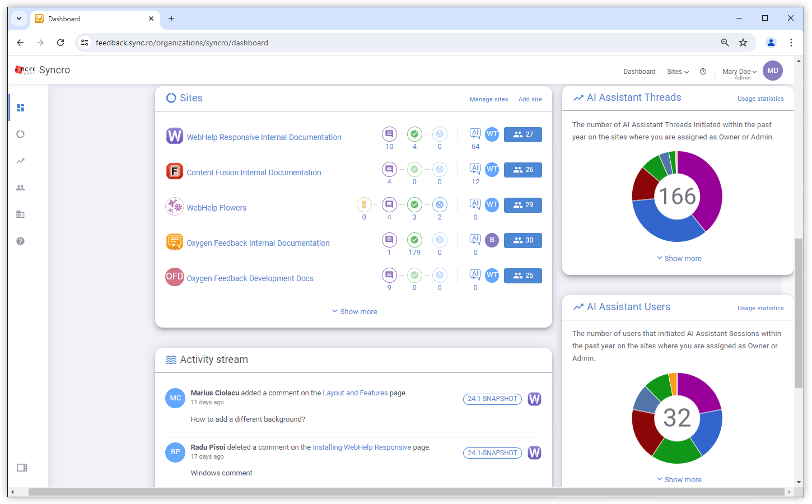The image size is (812, 504).
Task: Open the statistics trend icon in sidebar
Action: tap(21, 161)
